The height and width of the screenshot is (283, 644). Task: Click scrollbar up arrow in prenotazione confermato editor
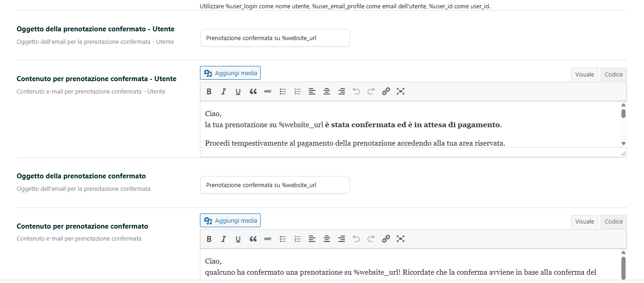coord(623,253)
